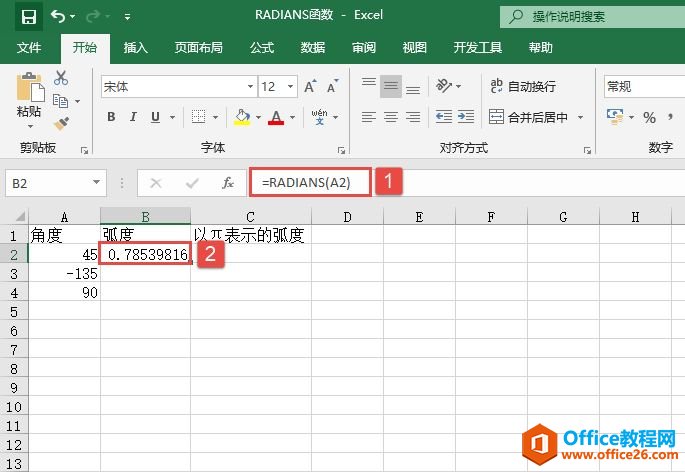Switch to the 页面布局 tab
685x472 pixels.
click(x=199, y=47)
